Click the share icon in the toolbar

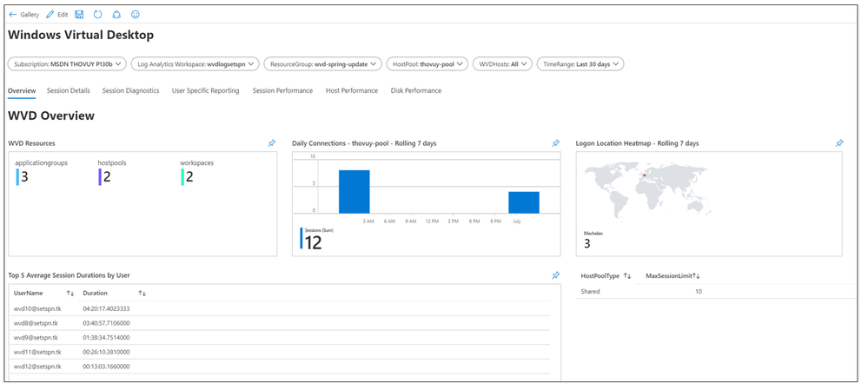tap(116, 15)
